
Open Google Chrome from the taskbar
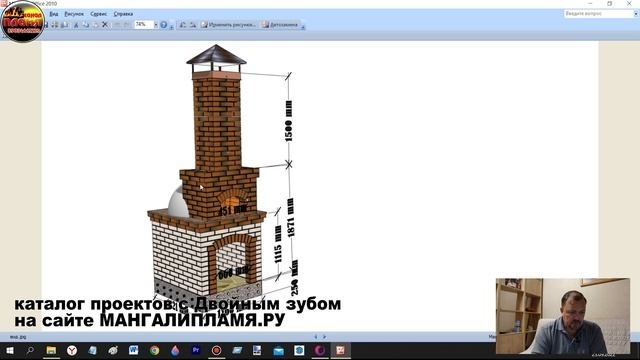154,351
